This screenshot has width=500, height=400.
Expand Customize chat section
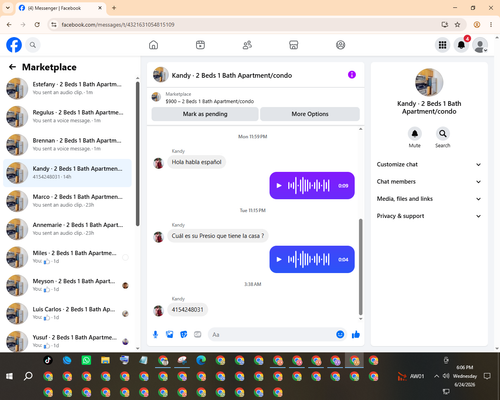429,164
